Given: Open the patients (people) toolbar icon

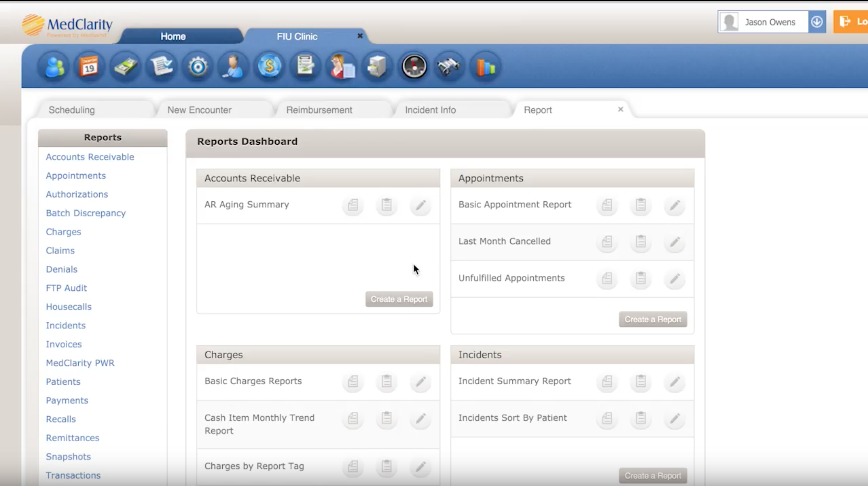Looking at the screenshot, I should [x=54, y=66].
